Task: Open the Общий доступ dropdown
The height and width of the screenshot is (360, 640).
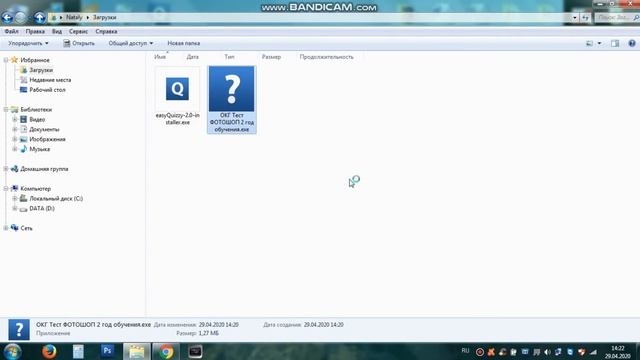Action: [x=131, y=43]
